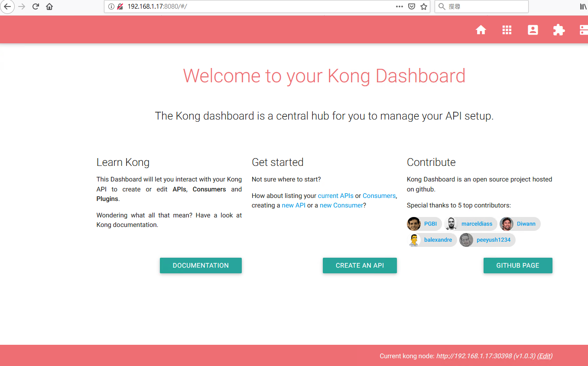
Task: Open the browser library icon
Action: (x=584, y=6)
